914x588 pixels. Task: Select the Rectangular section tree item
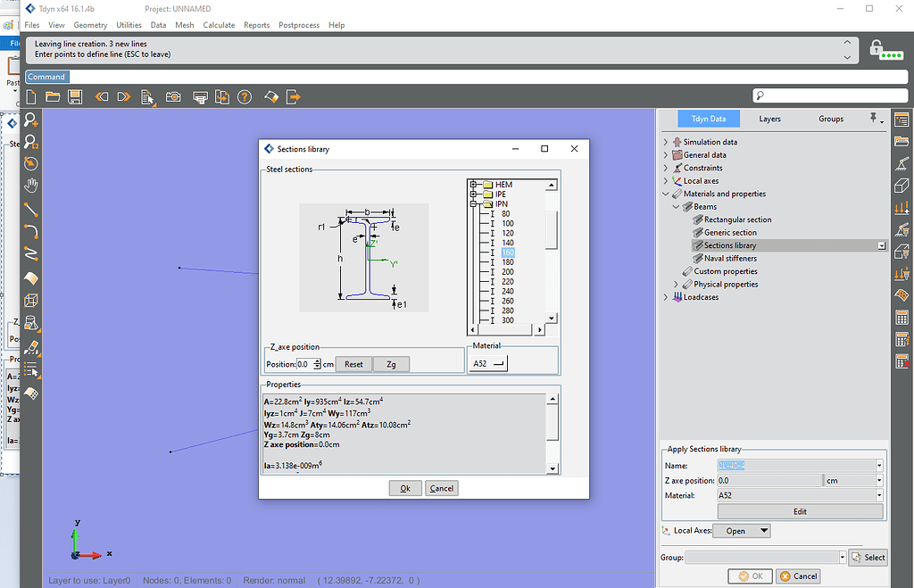(737, 219)
